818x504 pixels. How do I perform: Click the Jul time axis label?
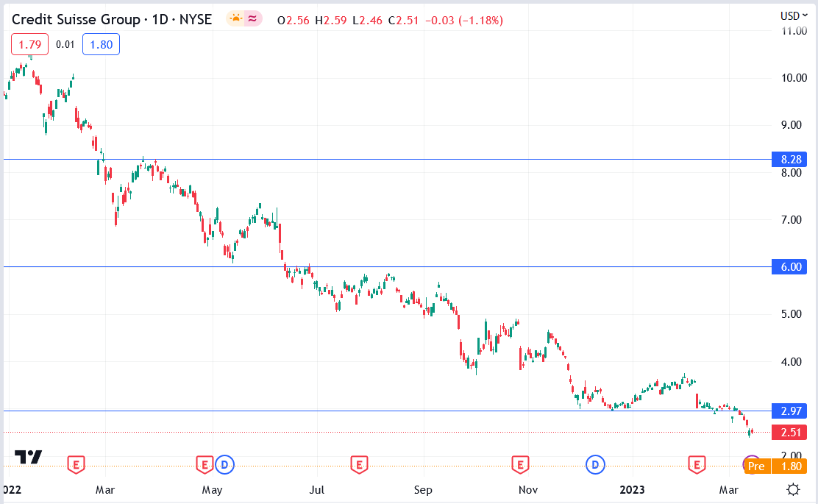[316, 490]
